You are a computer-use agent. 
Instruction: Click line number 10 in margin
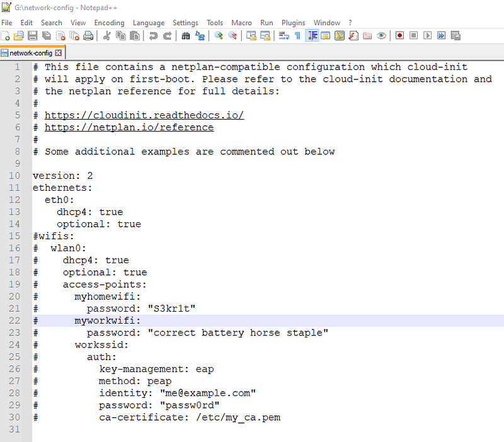[14, 176]
